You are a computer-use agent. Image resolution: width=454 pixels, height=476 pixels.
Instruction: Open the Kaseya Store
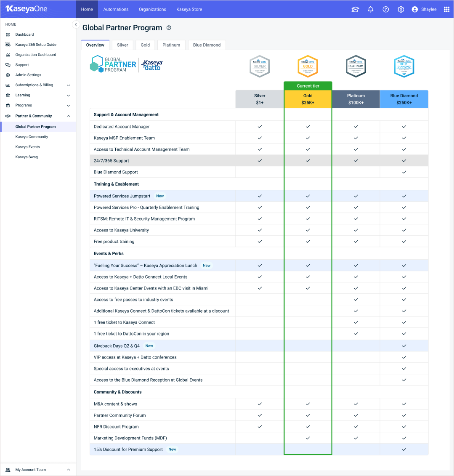coord(189,9)
